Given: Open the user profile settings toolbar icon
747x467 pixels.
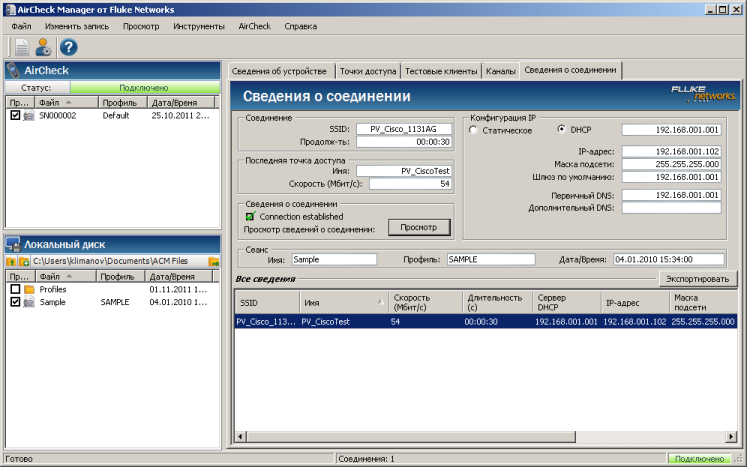Looking at the screenshot, I should 43,47.
